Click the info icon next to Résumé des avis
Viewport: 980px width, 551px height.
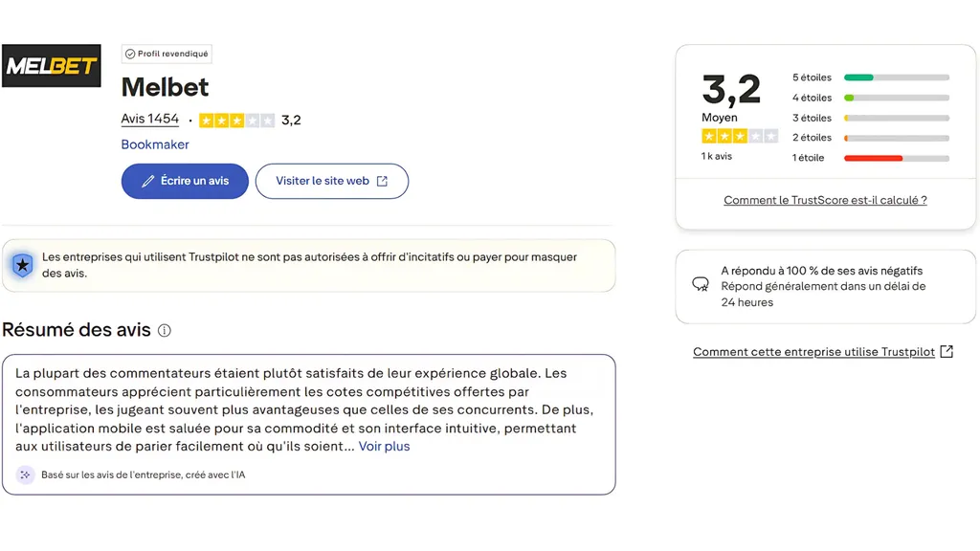(x=164, y=330)
